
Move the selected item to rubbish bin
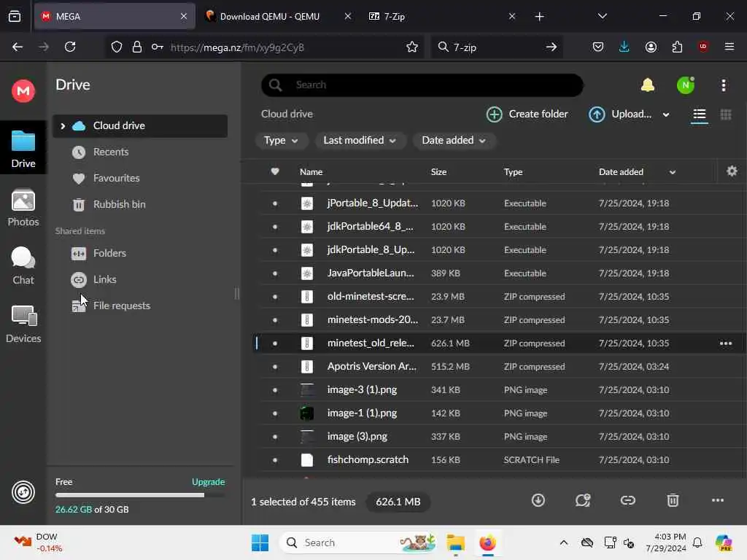[x=672, y=500]
